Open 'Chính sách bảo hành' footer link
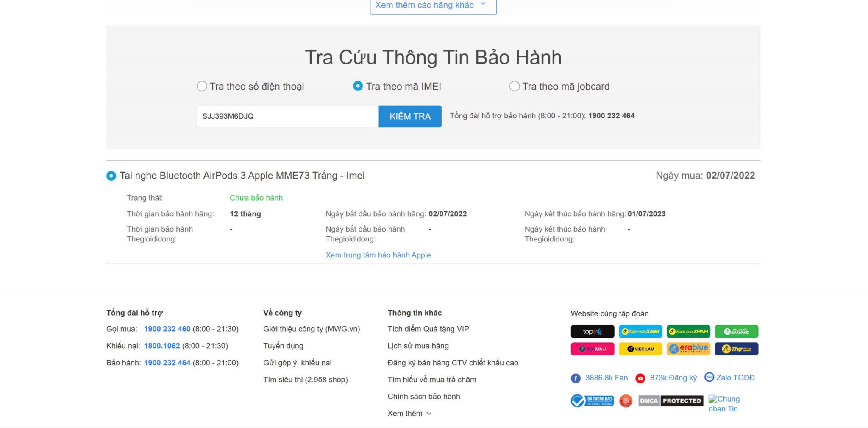Viewport: 868px width, 428px height. [423, 397]
